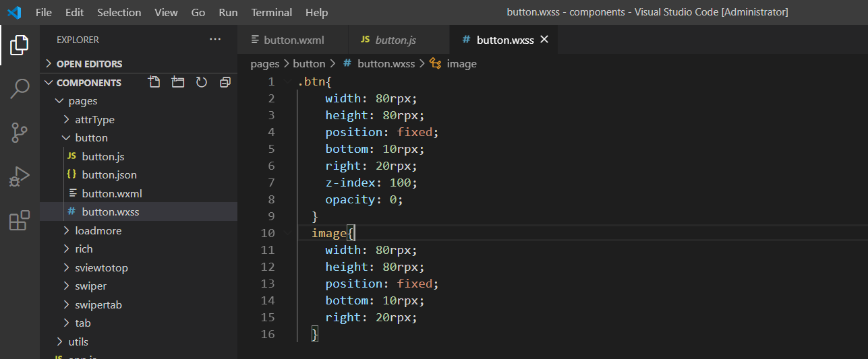This screenshot has width=868, height=359.
Task: Click the image breadcrumb segment
Action: point(461,63)
